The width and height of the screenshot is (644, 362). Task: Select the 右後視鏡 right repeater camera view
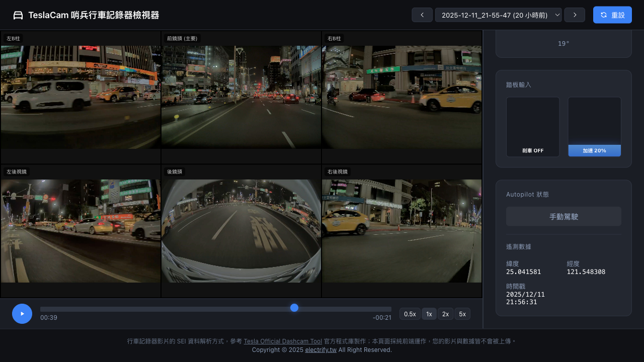[x=401, y=231]
